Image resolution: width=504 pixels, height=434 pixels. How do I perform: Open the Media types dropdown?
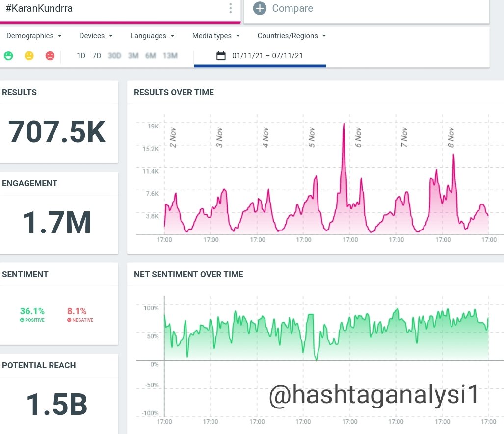click(x=216, y=36)
